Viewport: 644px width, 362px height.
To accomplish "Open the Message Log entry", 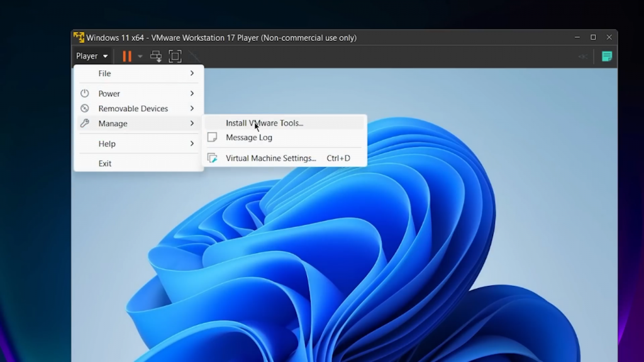I will (284, 138).
